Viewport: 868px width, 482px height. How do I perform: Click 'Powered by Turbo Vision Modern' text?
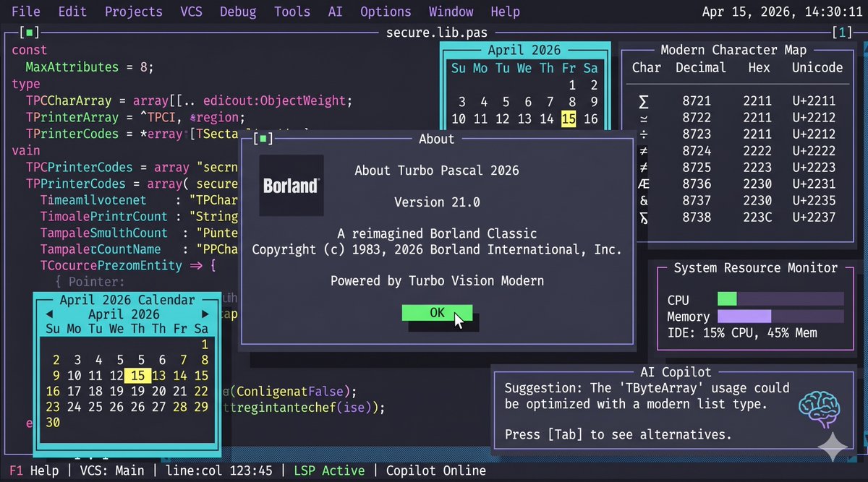(437, 281)
